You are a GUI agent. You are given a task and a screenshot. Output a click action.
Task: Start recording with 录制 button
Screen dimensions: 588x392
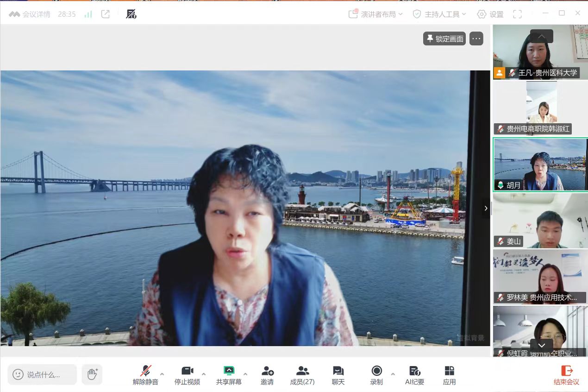click(x=376, y=375)
